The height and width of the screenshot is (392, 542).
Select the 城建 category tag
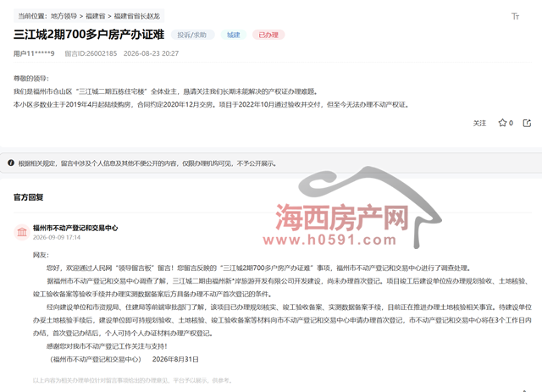point(234,35)
